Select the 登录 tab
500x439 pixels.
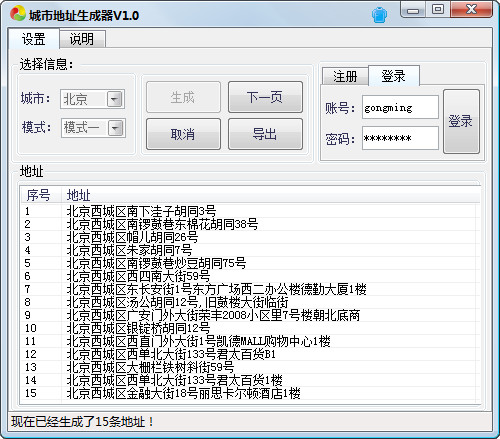[x=394, y=76]
